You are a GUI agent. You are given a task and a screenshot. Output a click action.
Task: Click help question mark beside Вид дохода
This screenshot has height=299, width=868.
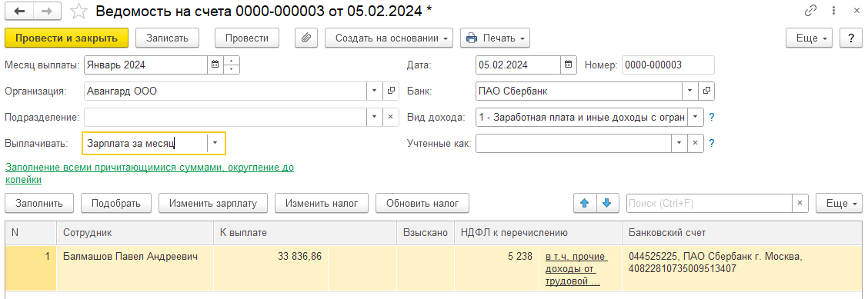coord(712,117)
